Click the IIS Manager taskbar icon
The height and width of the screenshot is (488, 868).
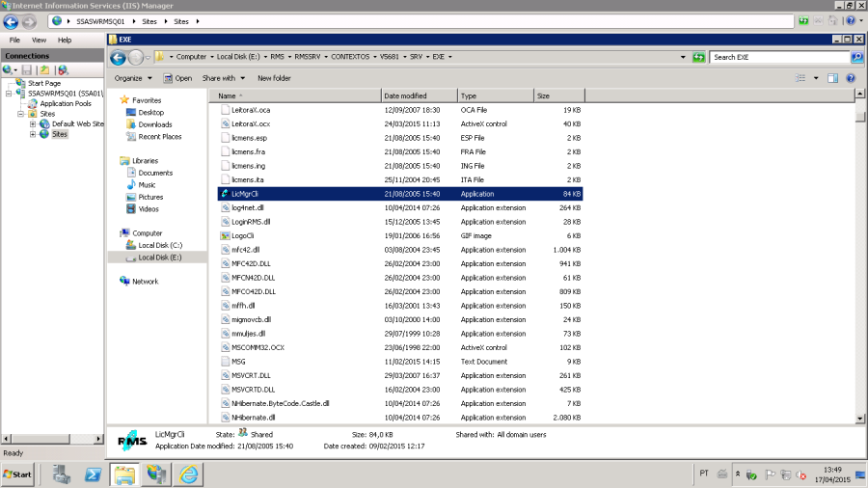tap(156, 474)
